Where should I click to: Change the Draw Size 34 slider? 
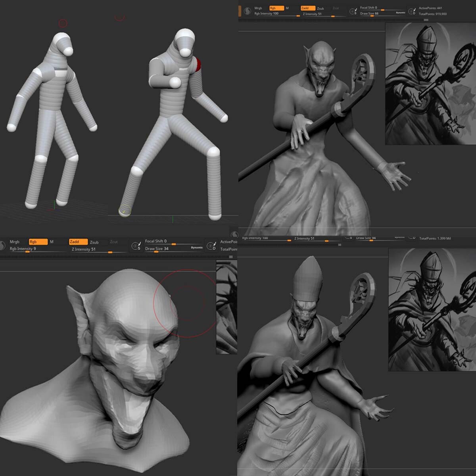(174, 250)
